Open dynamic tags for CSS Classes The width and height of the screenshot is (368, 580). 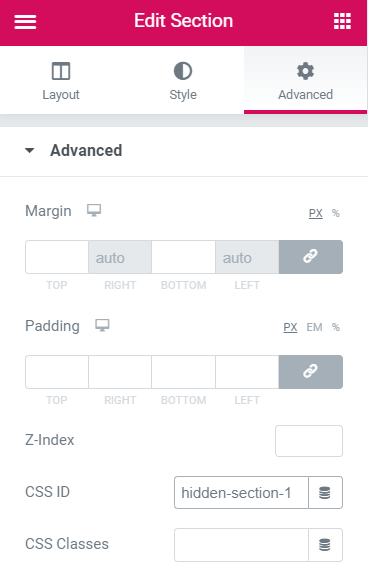[325, 545]
